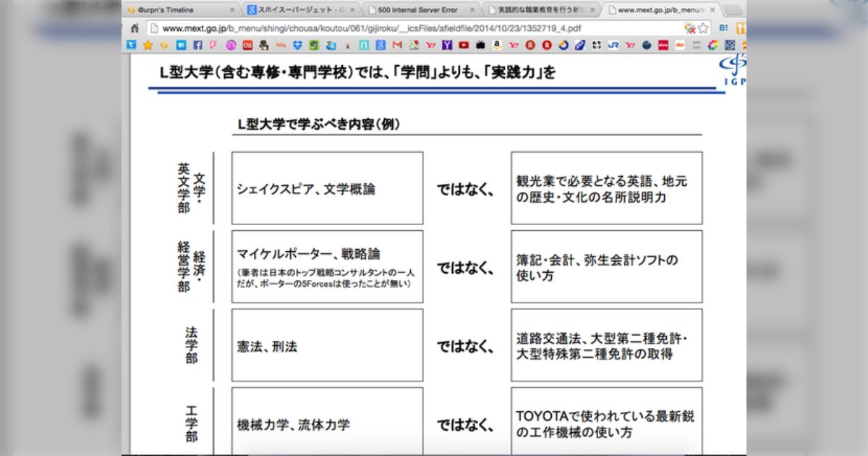Screen dimensions: 868x456
Task: Open the Amazon bookmark icon
Action: pyautogui.click(x=498, y=45)
